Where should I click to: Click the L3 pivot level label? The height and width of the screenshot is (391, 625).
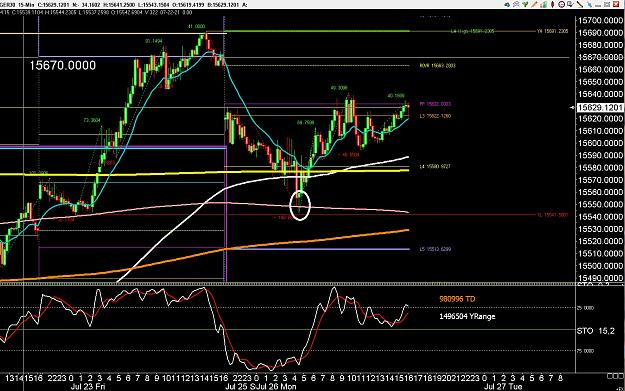[435, 116]
